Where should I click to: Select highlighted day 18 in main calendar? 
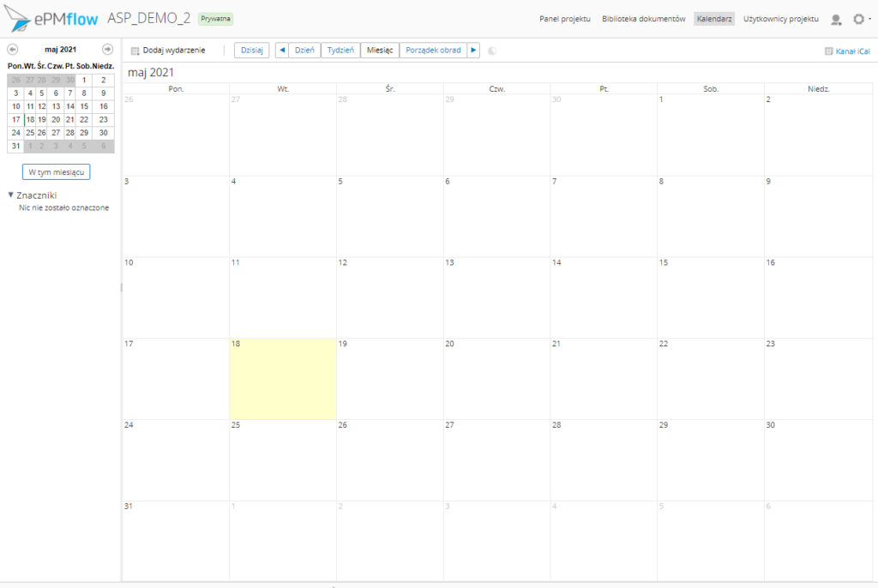[282, 379]
